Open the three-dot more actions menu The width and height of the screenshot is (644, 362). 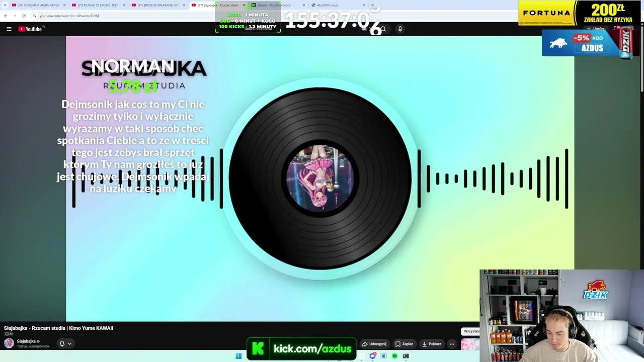click(452, 344)
